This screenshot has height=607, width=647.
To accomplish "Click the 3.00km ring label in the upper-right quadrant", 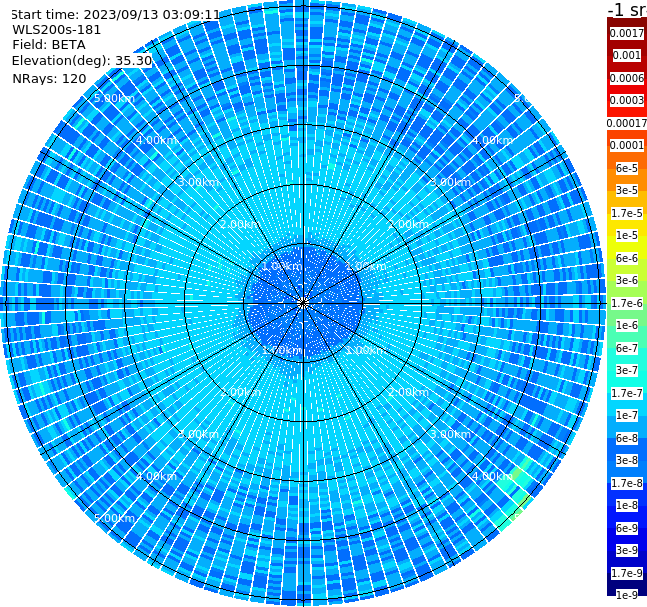I will tap(450, 182).
